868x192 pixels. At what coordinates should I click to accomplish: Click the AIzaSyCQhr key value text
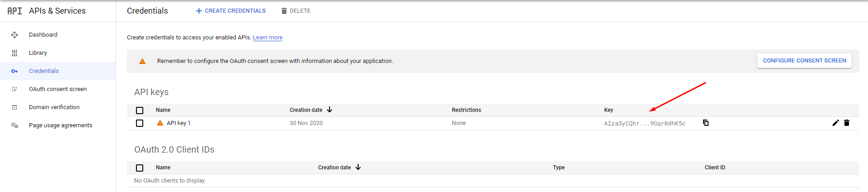(645, 123)
